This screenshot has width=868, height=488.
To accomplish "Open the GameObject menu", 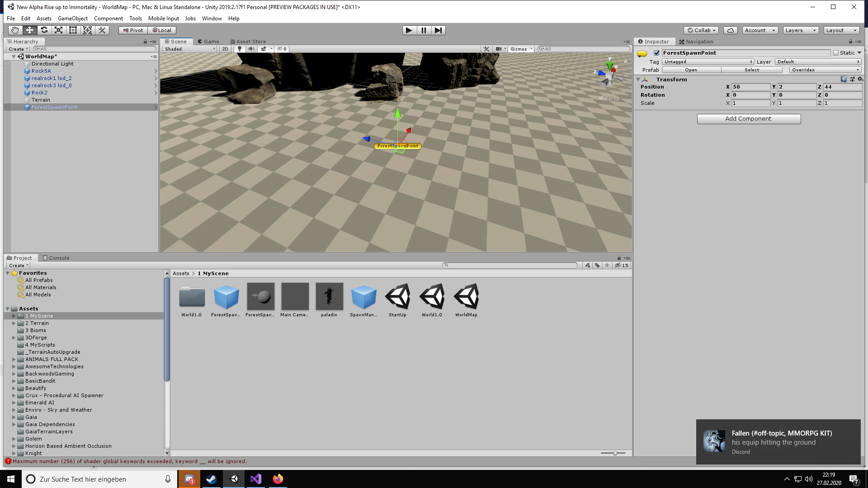I will 72,19.
